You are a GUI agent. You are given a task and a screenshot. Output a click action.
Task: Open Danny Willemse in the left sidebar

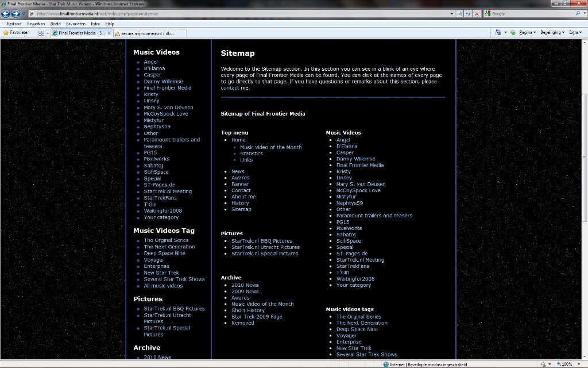[164, 82]
